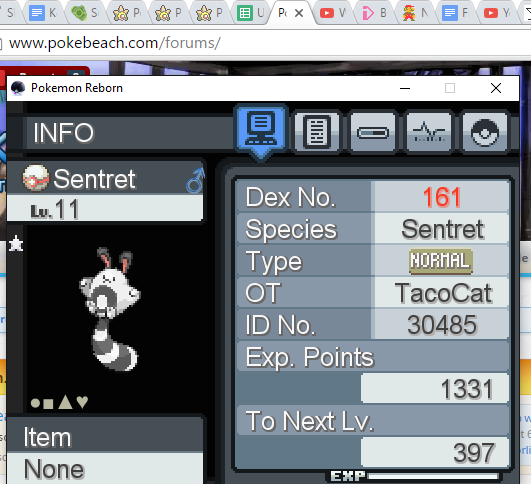This screenshot has height=484, width=531.
Task: Click the Lv. 11 level label
Action: (55, 209)
